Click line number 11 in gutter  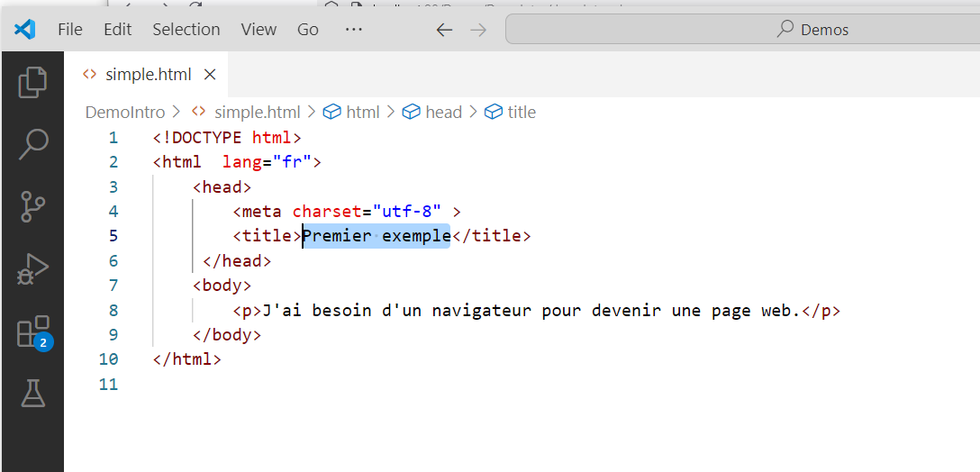(x=108, y=384)
